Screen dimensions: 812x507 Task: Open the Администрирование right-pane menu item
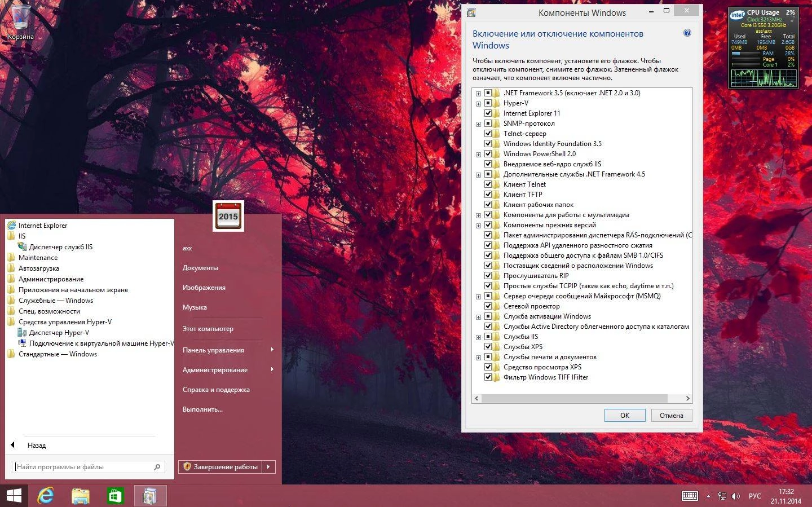coord(228,369)
